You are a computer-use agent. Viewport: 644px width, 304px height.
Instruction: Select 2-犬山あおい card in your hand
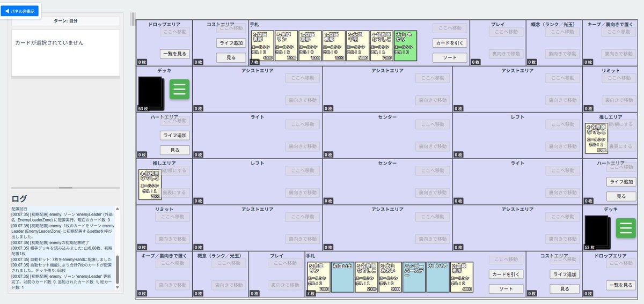click(x=390, y=277)
